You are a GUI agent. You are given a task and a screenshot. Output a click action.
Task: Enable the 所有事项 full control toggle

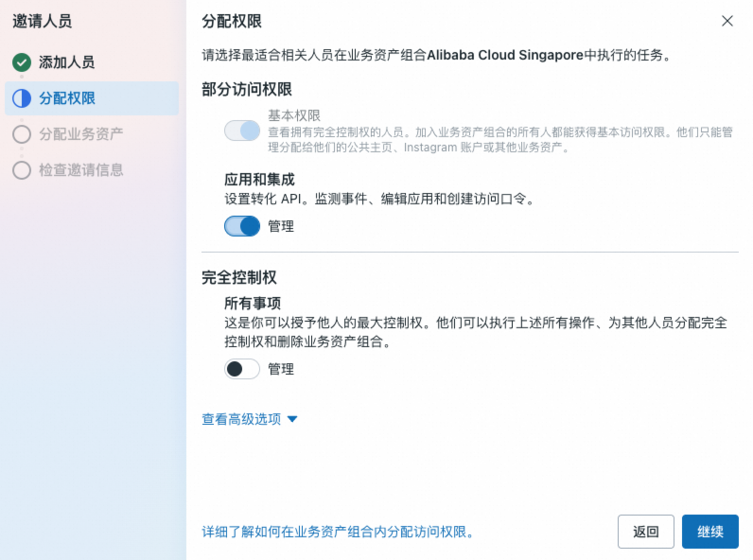242,369
